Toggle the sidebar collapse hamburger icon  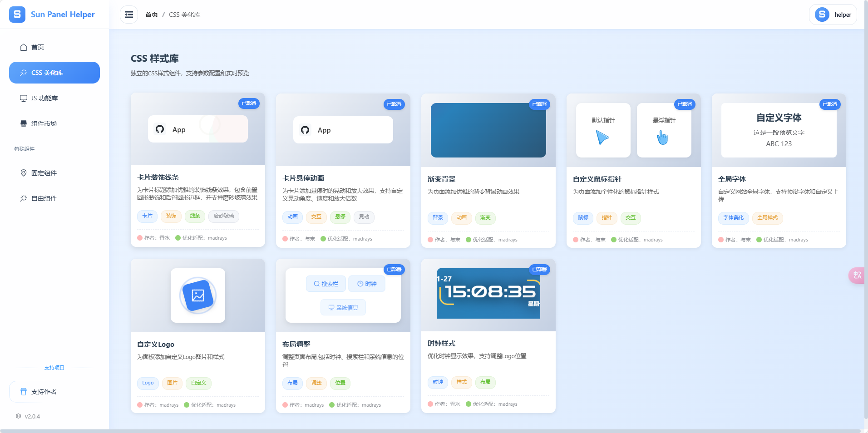pos(129,15)
